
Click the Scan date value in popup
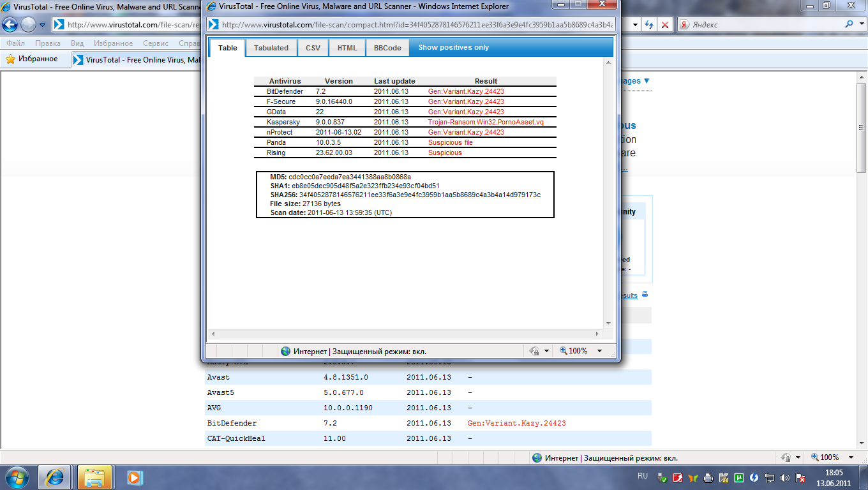coord(350,212)
